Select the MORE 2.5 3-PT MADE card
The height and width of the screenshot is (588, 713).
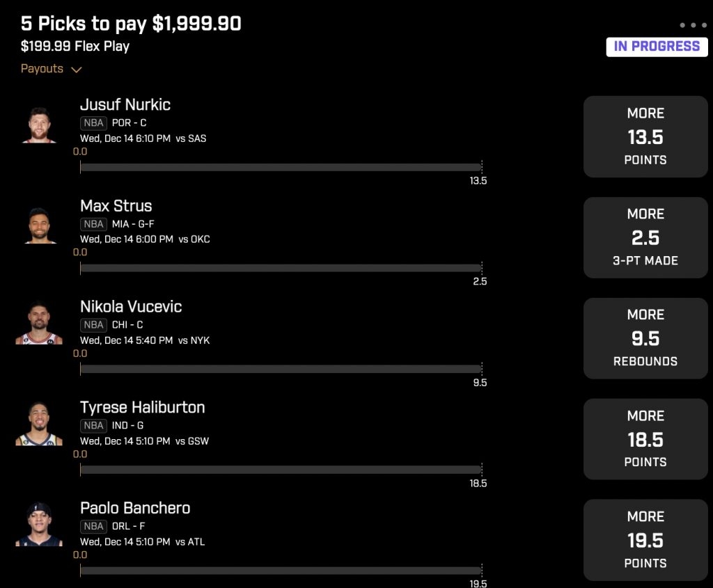[x=645, y=237]
